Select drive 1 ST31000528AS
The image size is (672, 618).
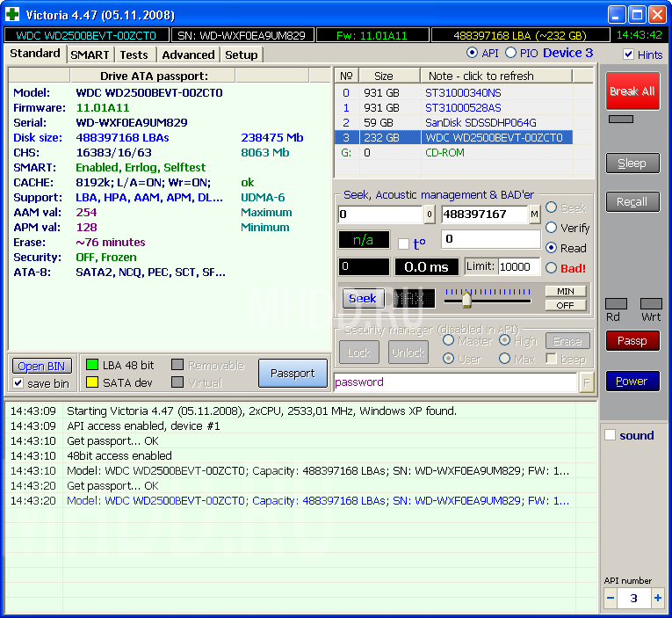click(x=453, y=107)
